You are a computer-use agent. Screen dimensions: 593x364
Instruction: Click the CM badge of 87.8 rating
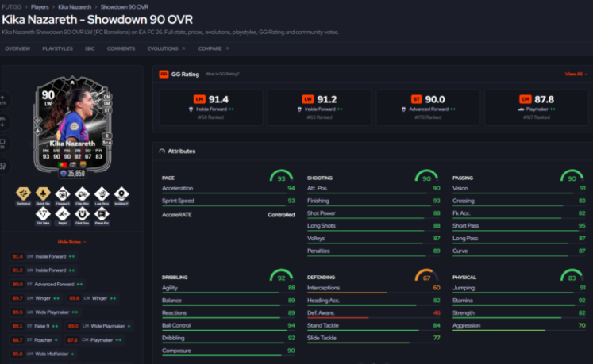point(526,99)
